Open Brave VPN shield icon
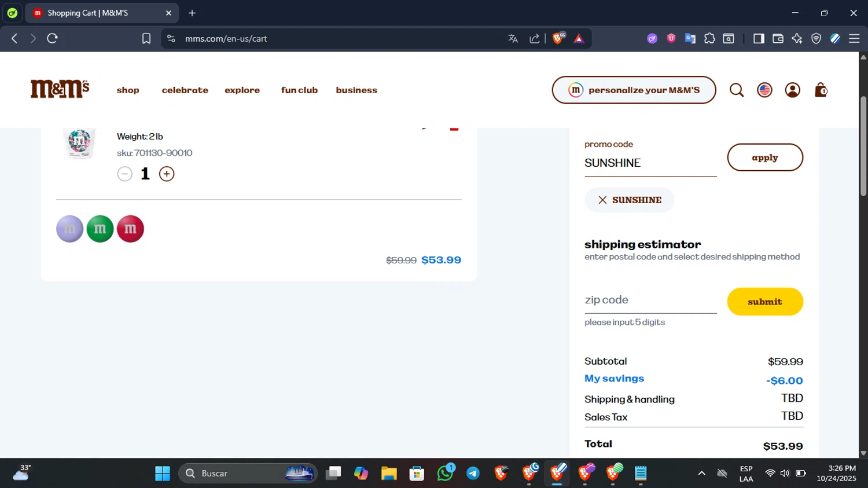Viewport: 868px width, 488px height. click(x=816, y=38)
